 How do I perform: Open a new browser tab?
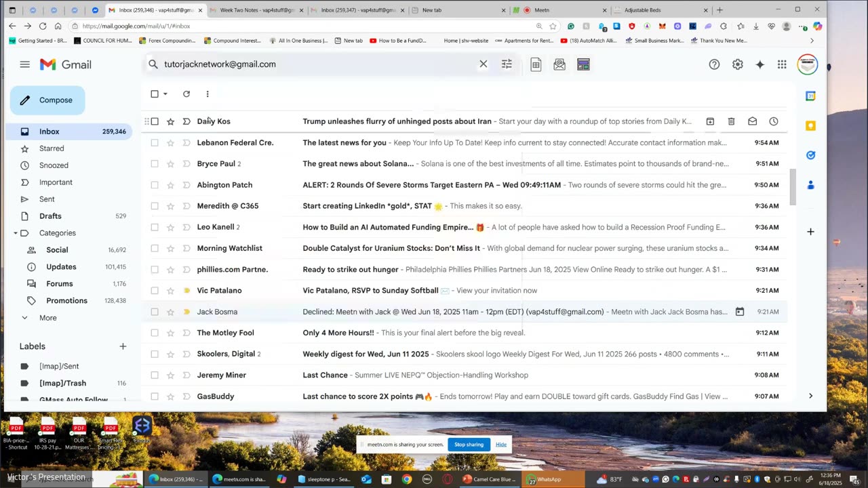[719, 10]
